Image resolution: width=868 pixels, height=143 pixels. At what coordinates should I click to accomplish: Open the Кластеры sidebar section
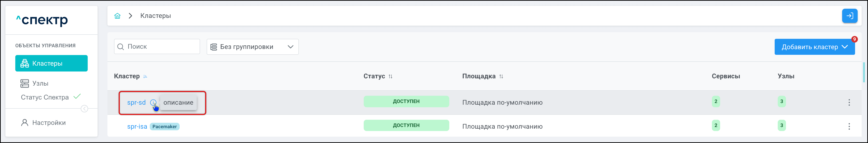(51, 64)
